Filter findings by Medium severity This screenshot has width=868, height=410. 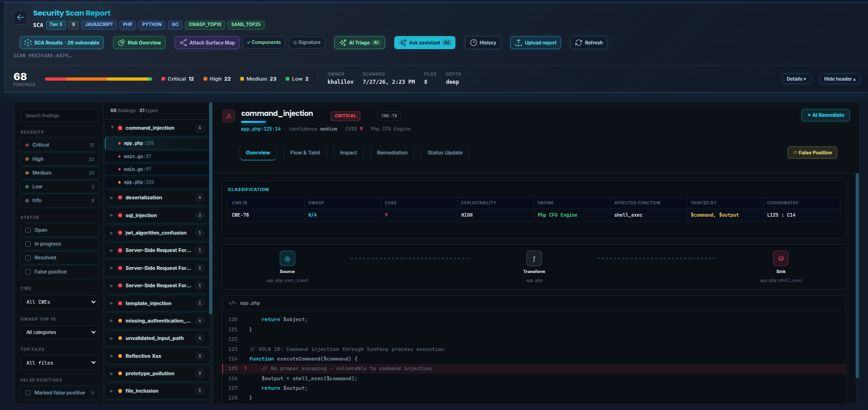[x=60, y=173]
